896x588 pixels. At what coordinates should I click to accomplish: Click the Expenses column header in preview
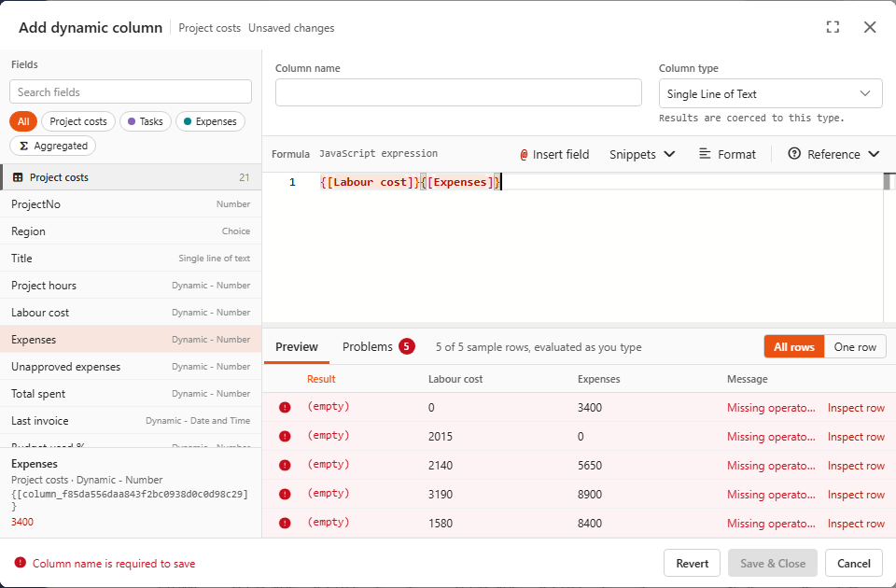tap(599, 379)
